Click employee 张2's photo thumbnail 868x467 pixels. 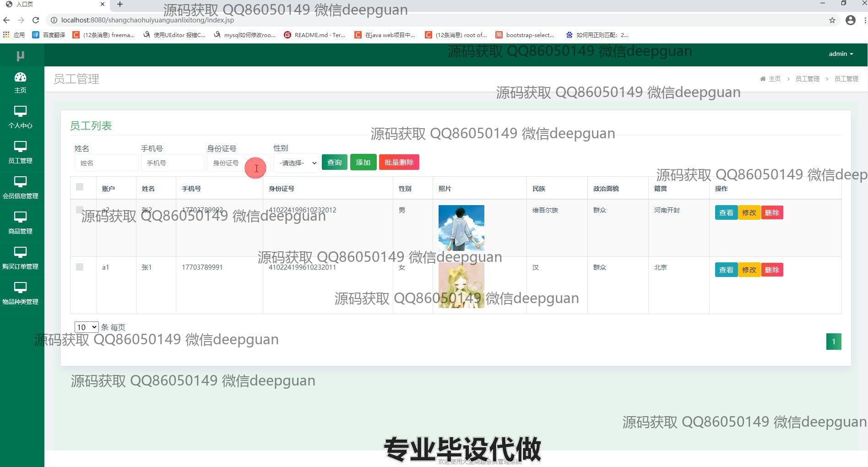point(461,228)
